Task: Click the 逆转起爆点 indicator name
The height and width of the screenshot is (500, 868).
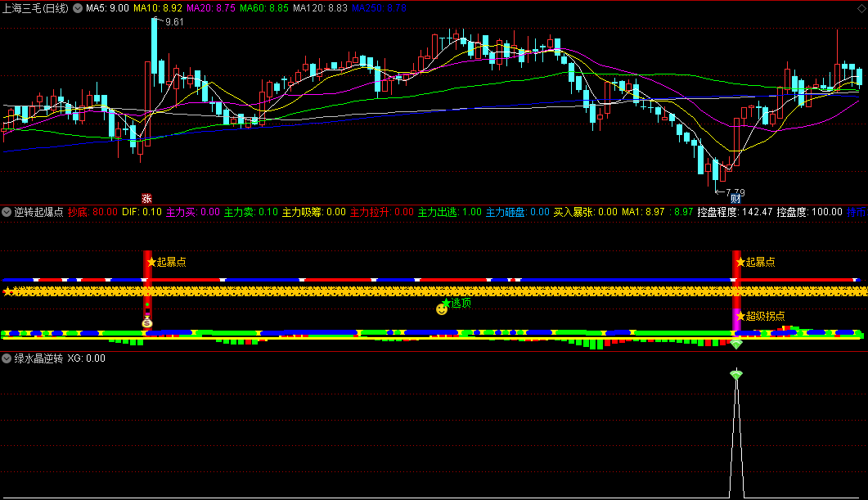Action: (38, 212)
